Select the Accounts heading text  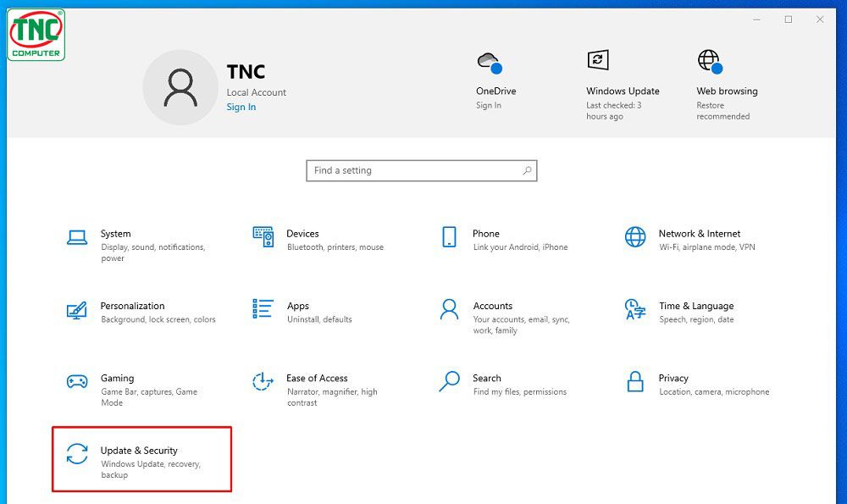493,307
